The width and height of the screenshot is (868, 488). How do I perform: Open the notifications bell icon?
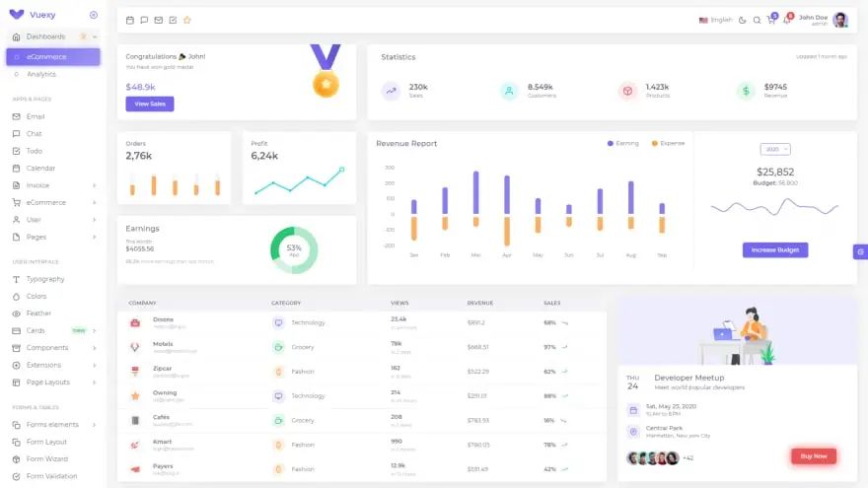click(x=787, y=20)
